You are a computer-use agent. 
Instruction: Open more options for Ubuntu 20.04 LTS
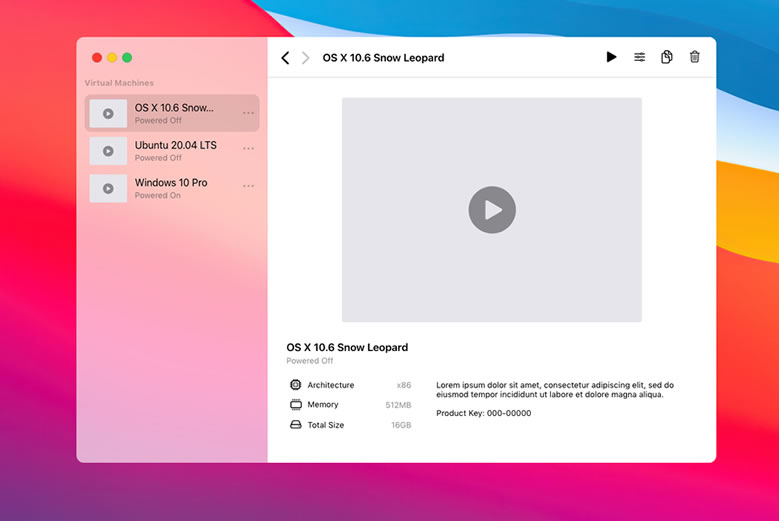(248, 149)
